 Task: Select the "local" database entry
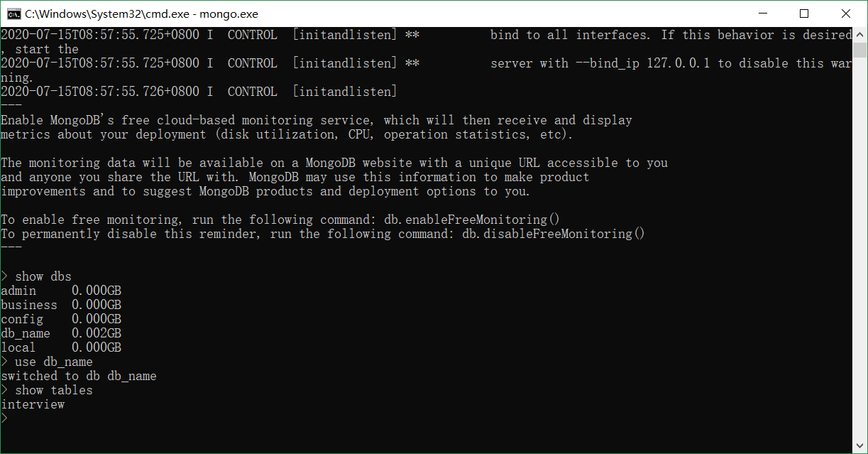pos(18,347)
